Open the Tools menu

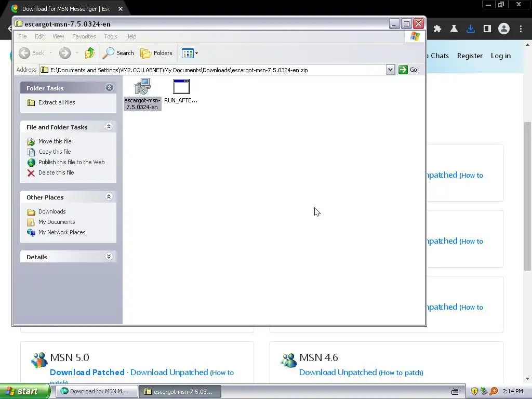point(110,36)
